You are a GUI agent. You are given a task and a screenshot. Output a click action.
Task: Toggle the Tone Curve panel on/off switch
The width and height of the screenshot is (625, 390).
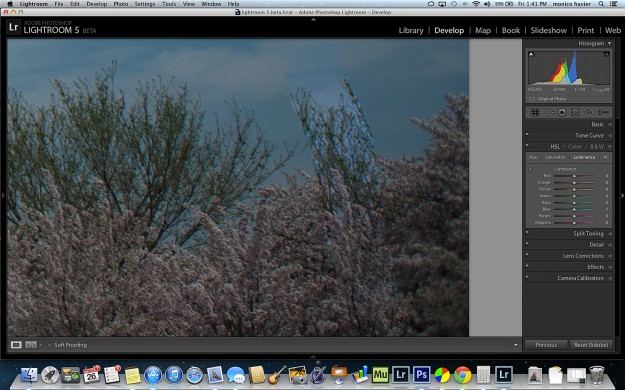pyautogui.click(x=527, y=135)
